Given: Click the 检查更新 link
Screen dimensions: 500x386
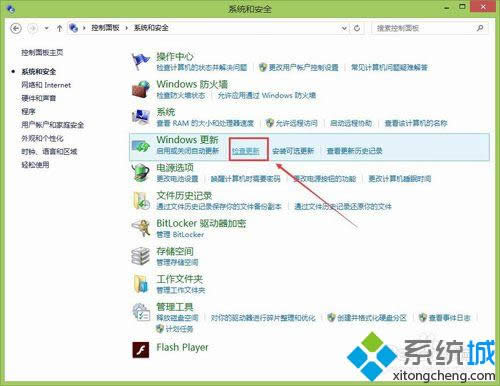Looking at the screenshot, I should click(x=246, y=151).
